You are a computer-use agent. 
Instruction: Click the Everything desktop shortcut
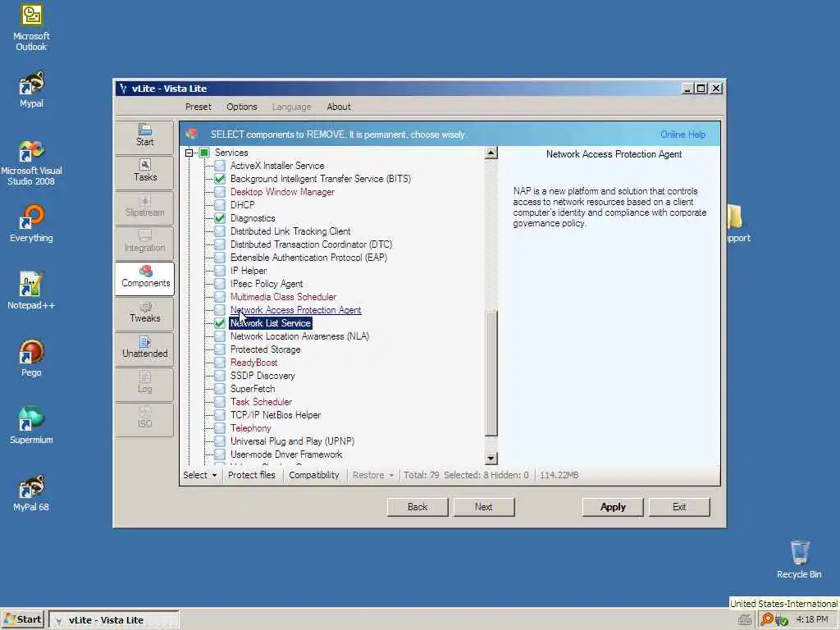31,223
